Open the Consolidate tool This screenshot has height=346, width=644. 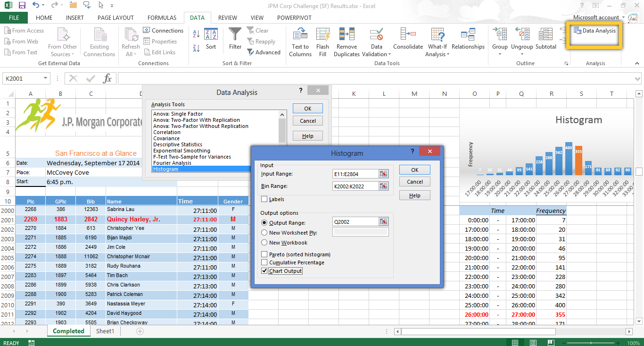tap(408, 39)
